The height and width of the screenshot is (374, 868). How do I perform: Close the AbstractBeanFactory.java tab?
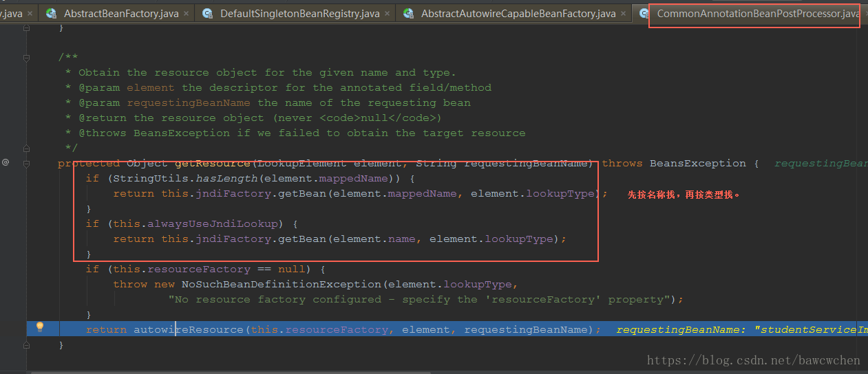click(x=186, y=13)
